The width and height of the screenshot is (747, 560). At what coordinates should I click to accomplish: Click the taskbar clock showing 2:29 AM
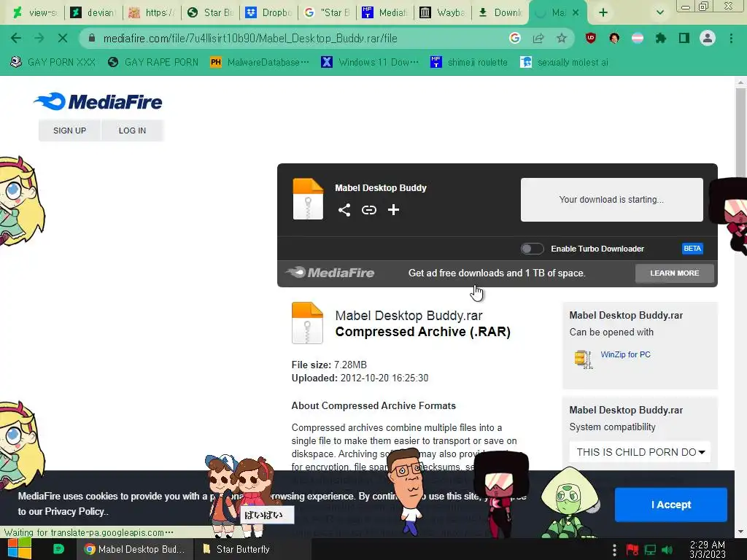click(x=708, y=550)
